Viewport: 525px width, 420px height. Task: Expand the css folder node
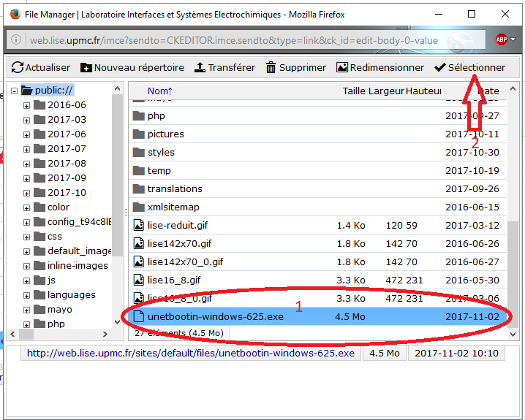26,237
